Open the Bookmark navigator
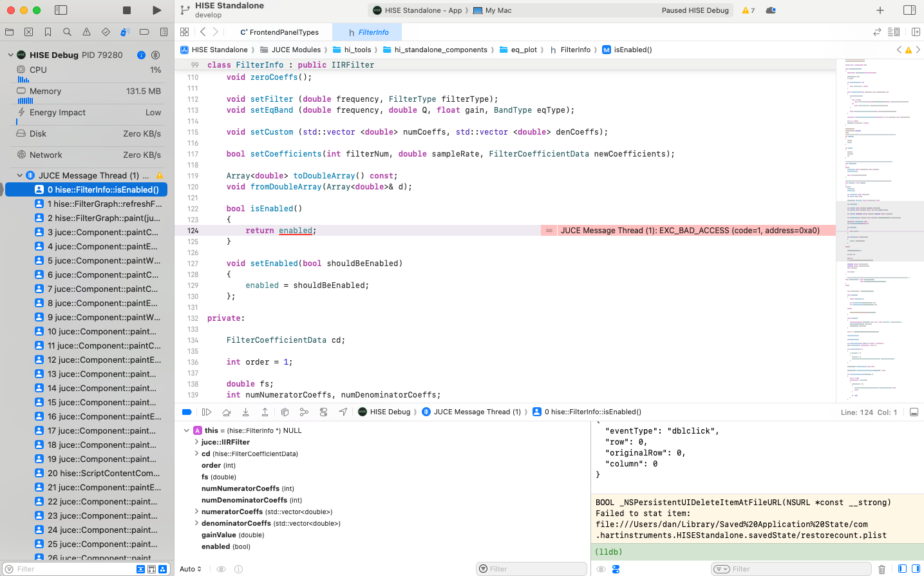 point(48,32)
